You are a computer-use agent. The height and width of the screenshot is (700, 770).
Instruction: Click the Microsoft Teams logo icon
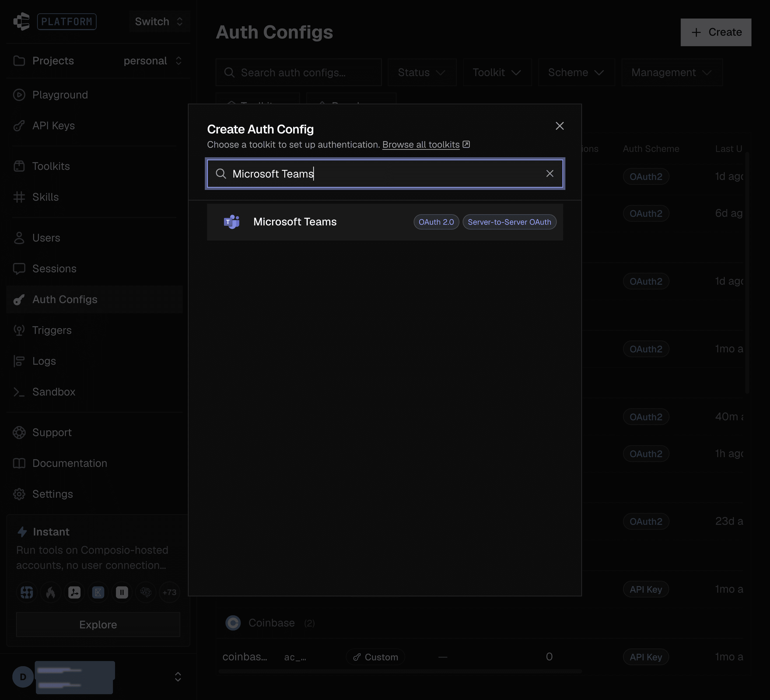coord(232,222)
